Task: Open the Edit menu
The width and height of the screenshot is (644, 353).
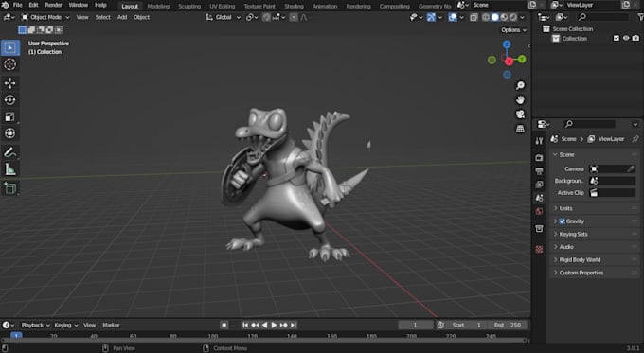Action: tap(33, 5)
